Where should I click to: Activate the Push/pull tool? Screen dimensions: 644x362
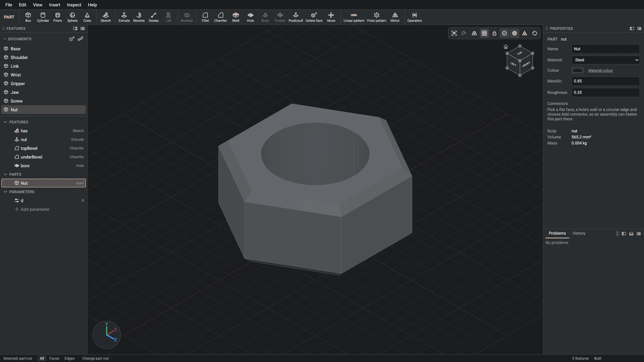296,17
